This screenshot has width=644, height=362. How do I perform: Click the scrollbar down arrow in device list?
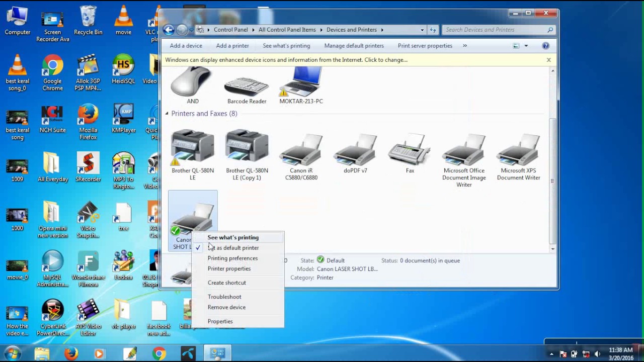tap(553, 248)
